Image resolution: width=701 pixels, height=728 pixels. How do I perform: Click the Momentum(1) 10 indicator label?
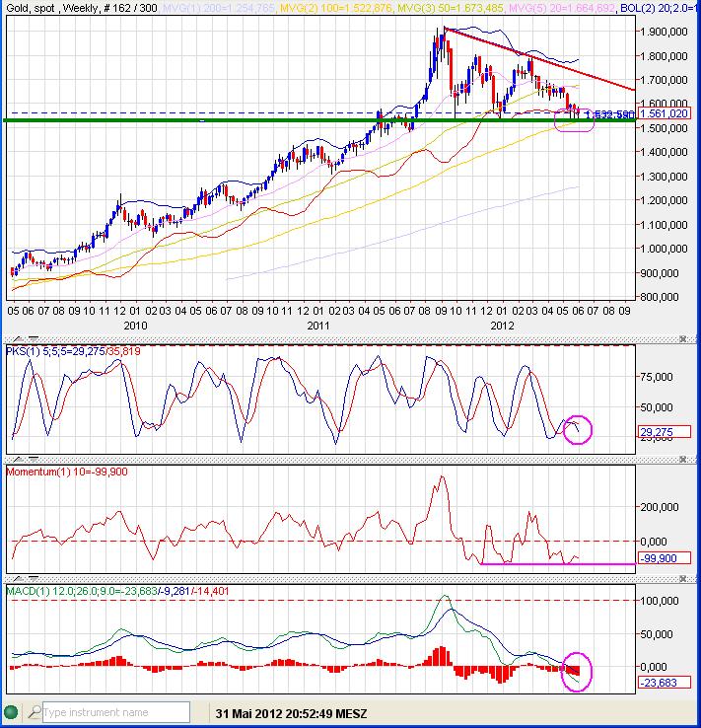coord(66,472)
